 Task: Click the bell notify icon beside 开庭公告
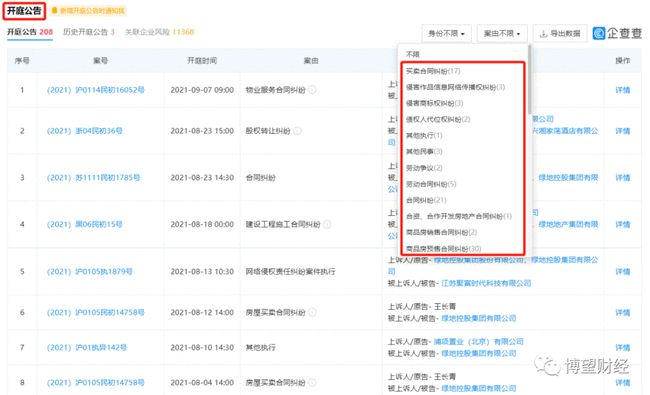pos(54,10)
